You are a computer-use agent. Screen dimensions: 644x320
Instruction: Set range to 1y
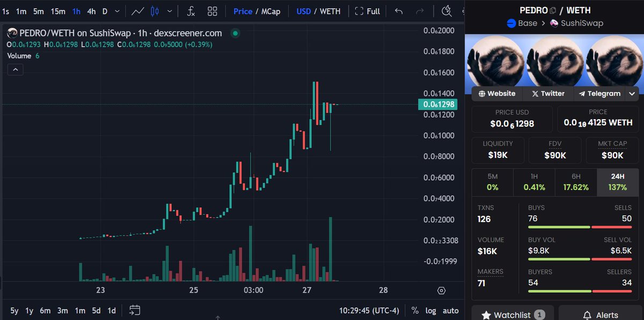coord(30,310)
